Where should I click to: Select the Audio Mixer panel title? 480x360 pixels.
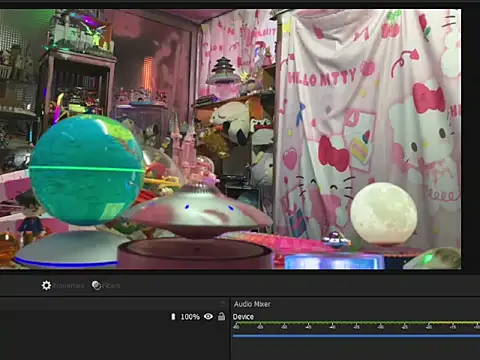click(252, 304)
